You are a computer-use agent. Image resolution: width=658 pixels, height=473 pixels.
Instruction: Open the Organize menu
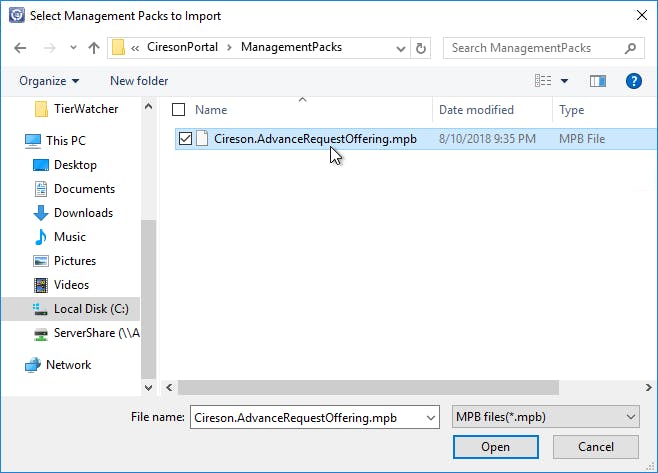pos(49,81)
